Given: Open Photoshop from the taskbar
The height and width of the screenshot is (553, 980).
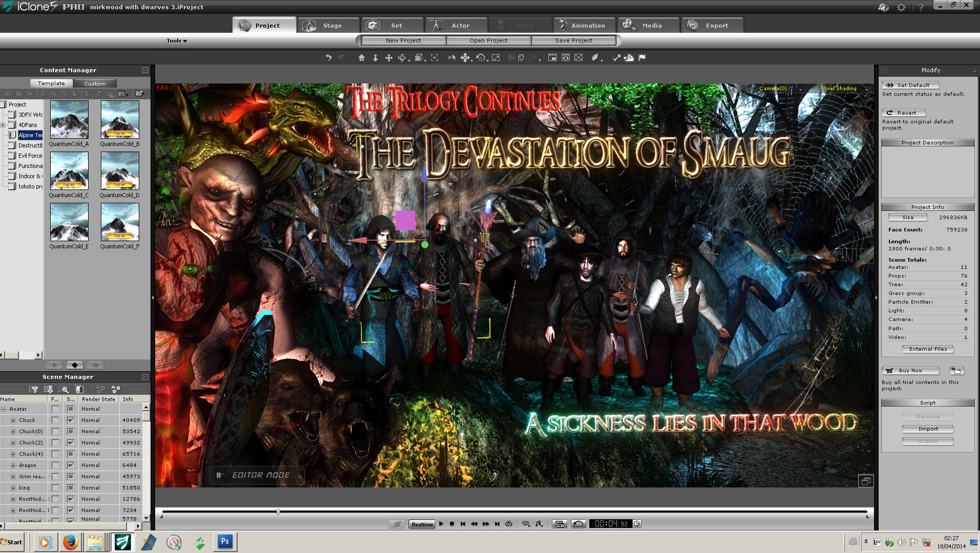Looking at the screenshot, I should click(224, 542).
